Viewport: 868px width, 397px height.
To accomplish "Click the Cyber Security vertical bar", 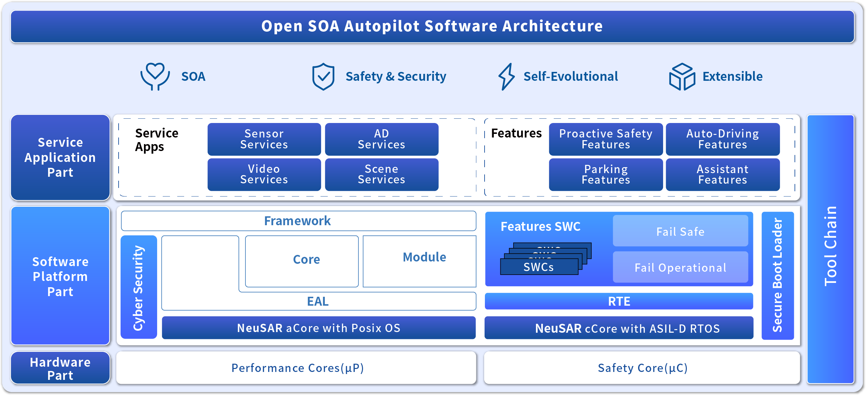I will [138, 287].
